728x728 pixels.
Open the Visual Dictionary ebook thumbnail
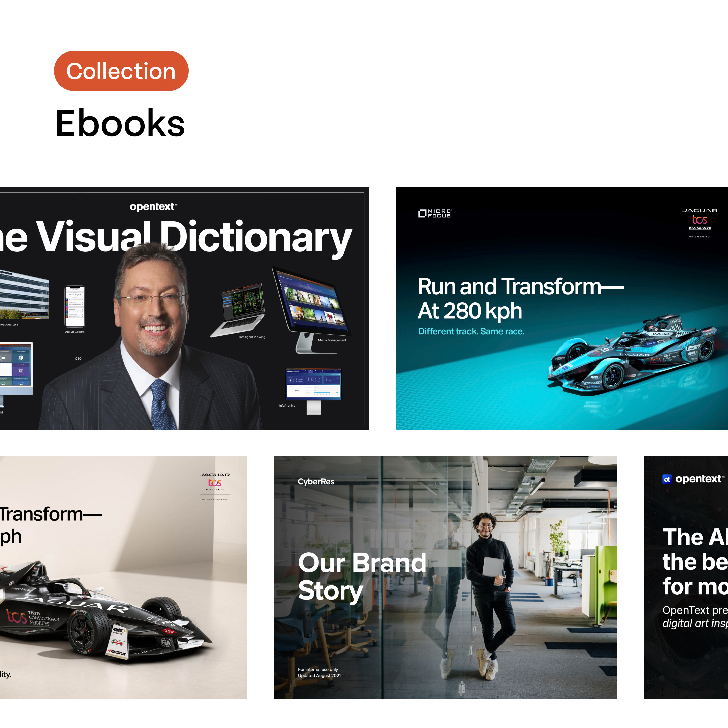[185, 309]
